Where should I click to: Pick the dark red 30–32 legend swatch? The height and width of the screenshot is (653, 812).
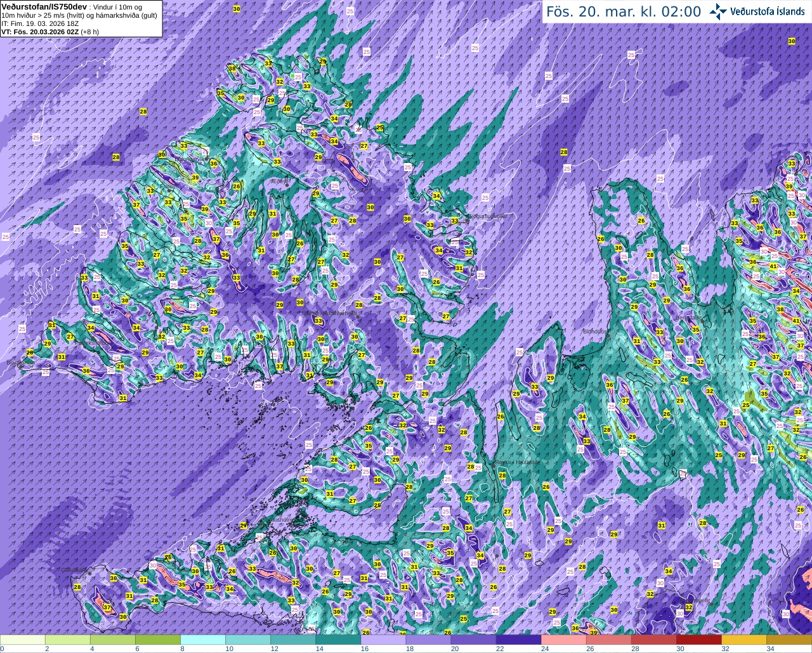(698, 639)
